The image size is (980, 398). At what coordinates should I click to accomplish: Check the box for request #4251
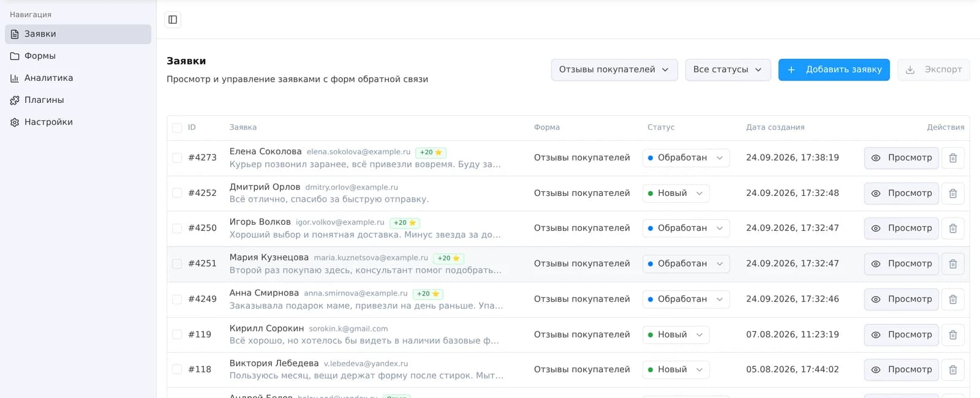tap(177, 264)
